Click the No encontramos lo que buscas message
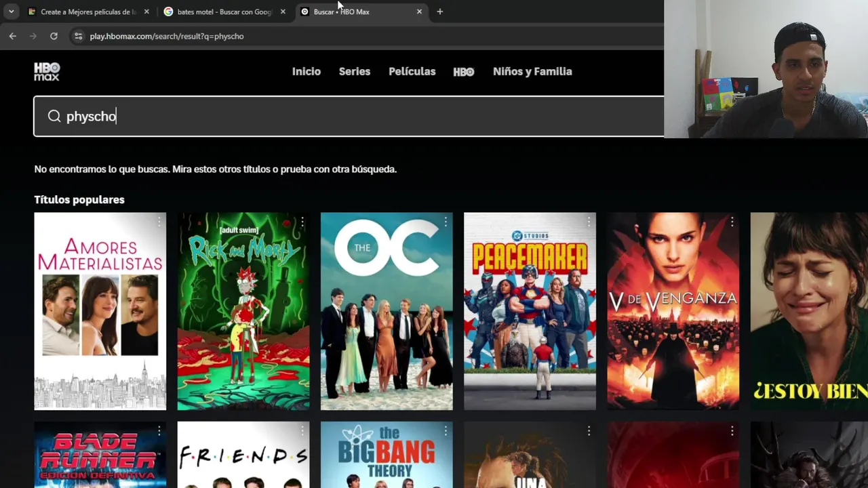Image resolution: width=868 pixels, height=488 pixels. tap(216, 169)
